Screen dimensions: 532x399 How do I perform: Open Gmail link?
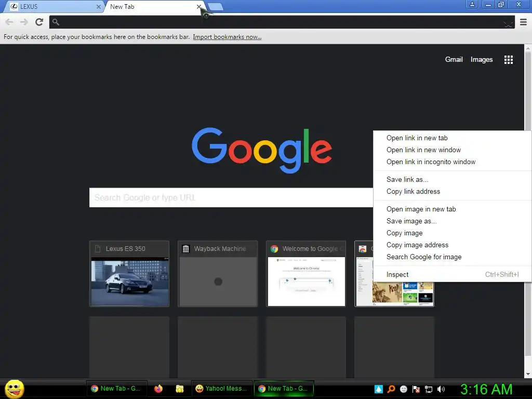(x=454, y=59)
